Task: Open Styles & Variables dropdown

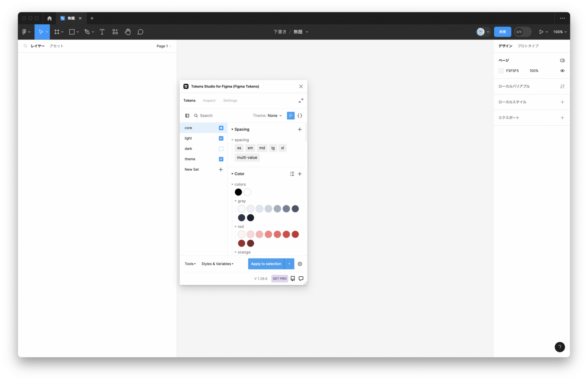Action: tap(218, 264)
